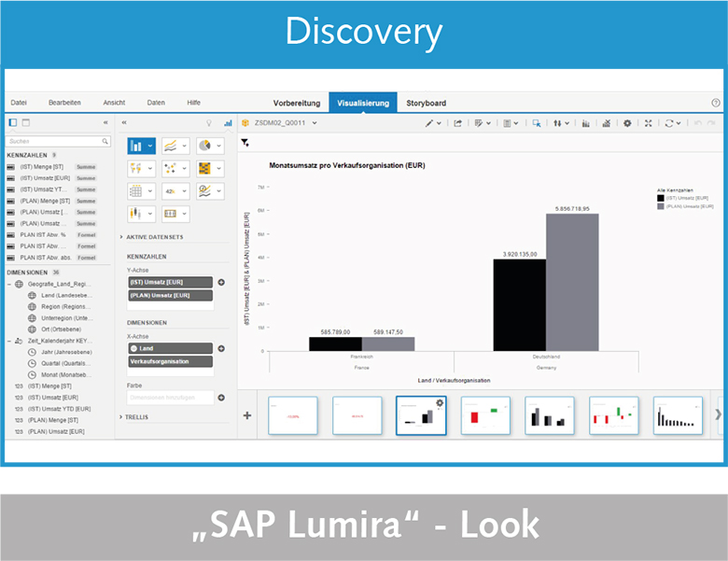The image size is (728, 561).
Task: Add measure to Y-Achse with plus button
Action: 221,282
